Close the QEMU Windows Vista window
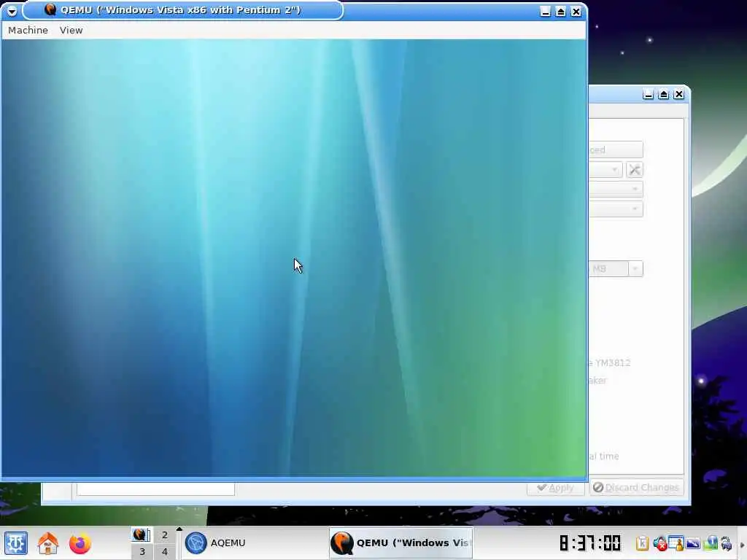The image size is (747, 560). 576,12
